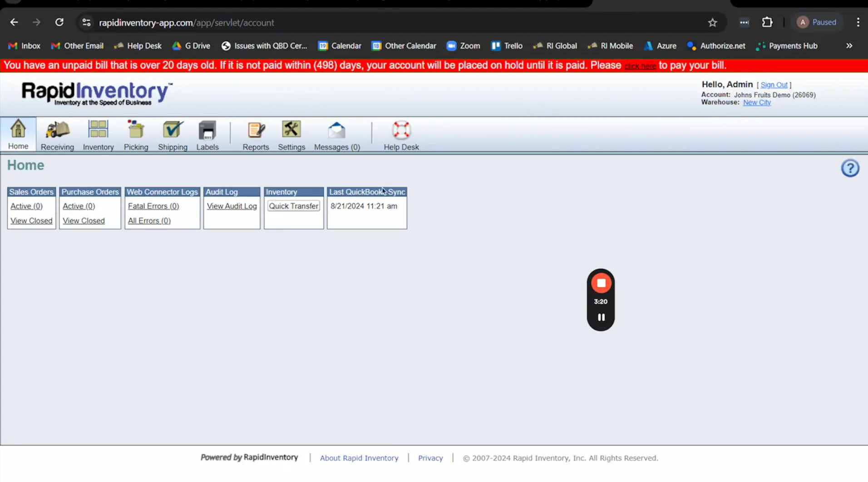Bookmark this page with the star
868x482 pixels.
712,22
